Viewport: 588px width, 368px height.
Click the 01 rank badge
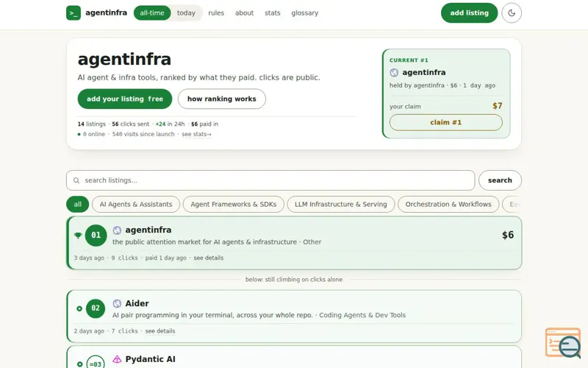pos(96,236)
